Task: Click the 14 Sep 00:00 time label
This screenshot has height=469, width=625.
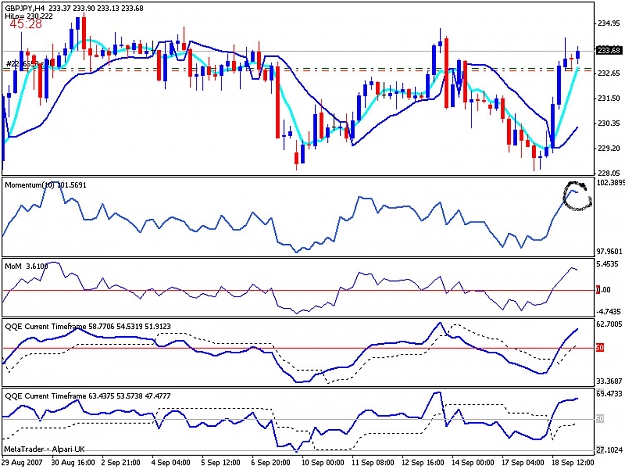Action: [x=473, y=463]
